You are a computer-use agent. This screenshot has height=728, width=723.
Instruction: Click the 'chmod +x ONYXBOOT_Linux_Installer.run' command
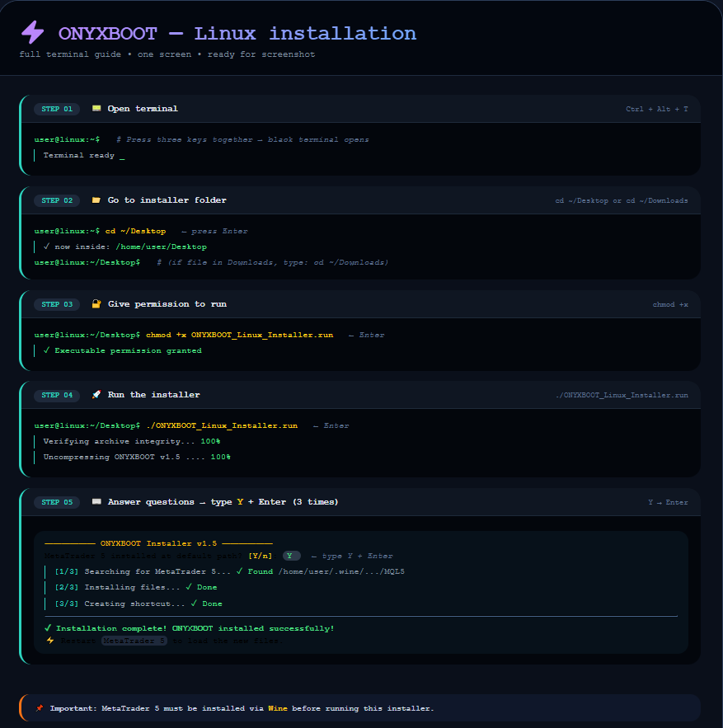pyautogui.click(x=240, y=336)
